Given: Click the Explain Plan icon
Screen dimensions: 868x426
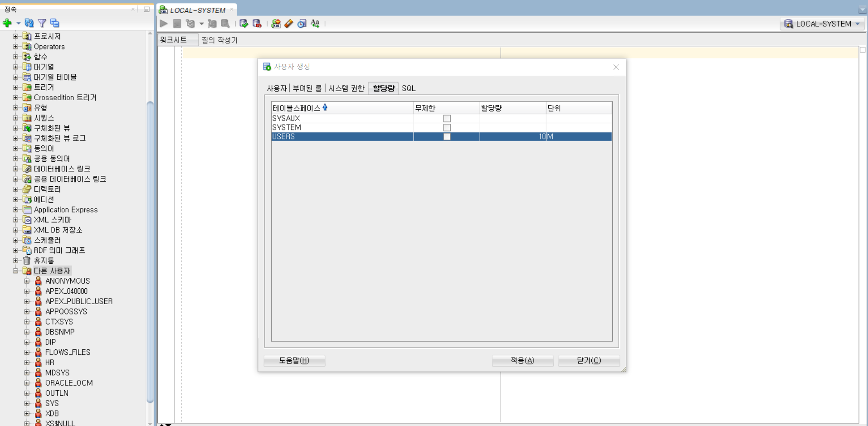Looking at the screenshot, I should (x=190, y=24).
